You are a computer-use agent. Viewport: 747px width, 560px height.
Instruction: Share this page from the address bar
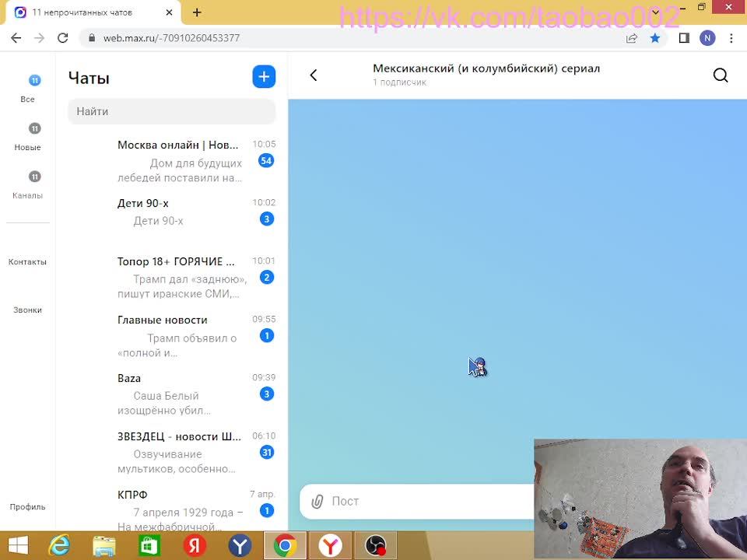632,38
